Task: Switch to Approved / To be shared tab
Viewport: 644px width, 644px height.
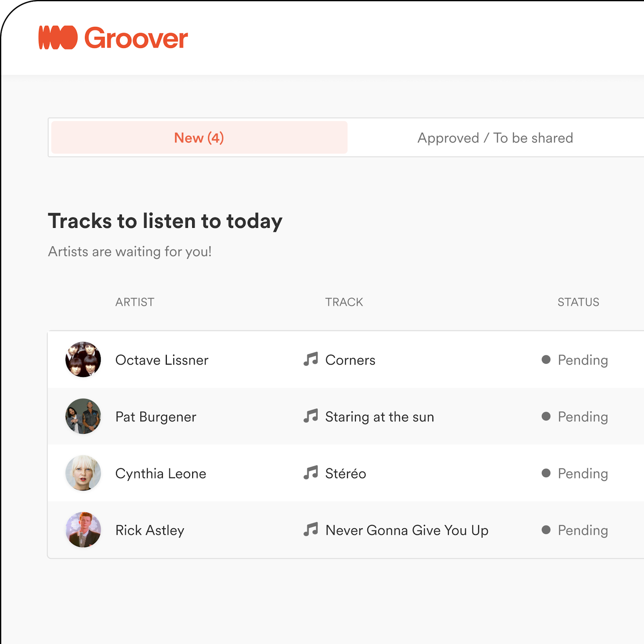Action: pos(495,138)
